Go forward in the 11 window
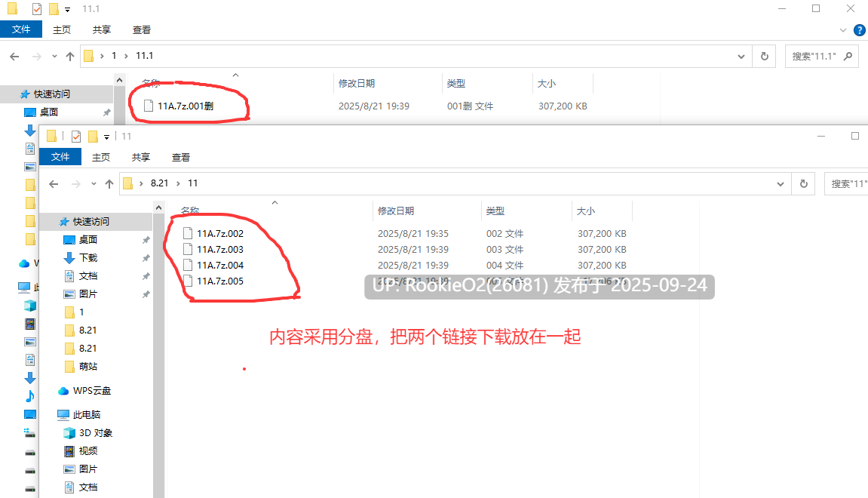Screen dimensions: 868x498 76,184
